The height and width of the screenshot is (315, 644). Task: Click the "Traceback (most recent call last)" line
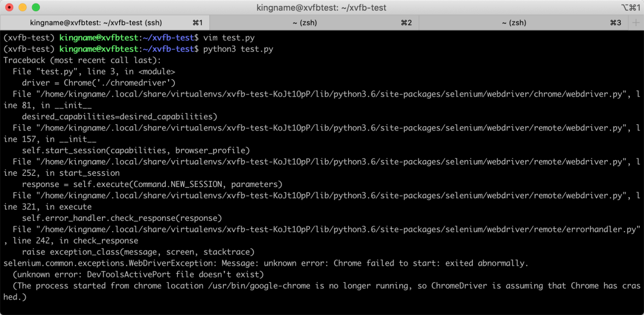82,60
